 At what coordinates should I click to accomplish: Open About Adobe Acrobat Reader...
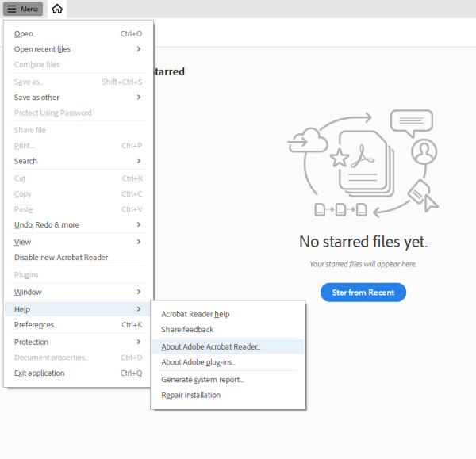click(228, 346)
